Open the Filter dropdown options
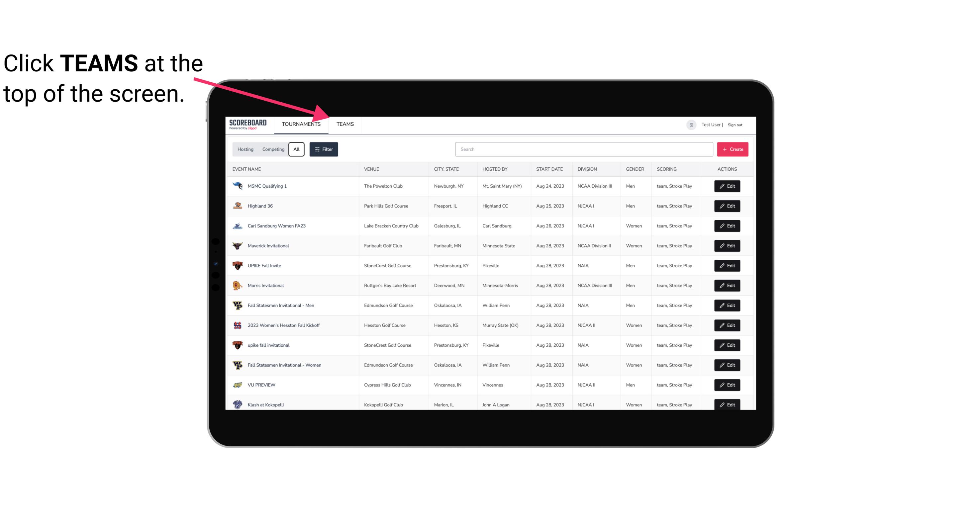Image resolution: width=980 pixels, height=527 pixels. coord(324,149)
